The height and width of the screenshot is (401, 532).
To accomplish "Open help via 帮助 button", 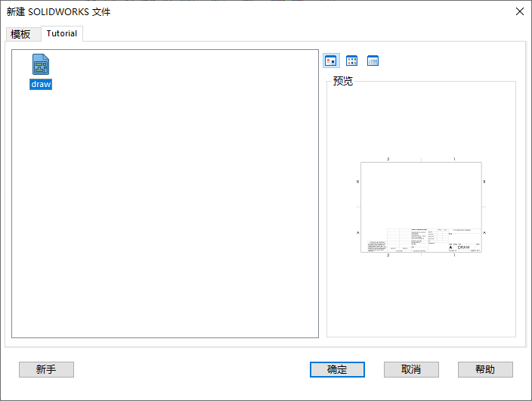I will tap(485, 369).
